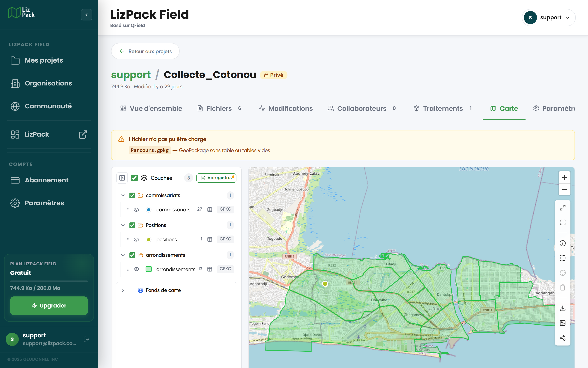Collapse the commissariats group

(x=123, y=195)
